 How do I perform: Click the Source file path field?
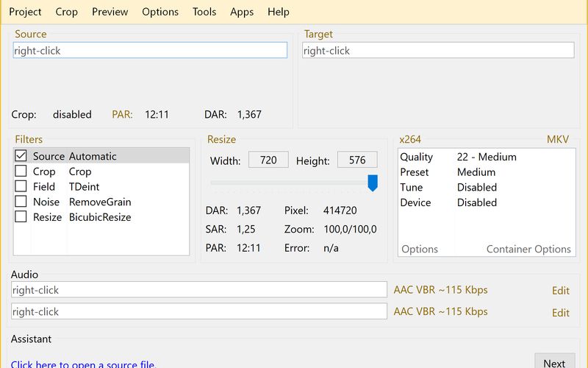(150, 50)
